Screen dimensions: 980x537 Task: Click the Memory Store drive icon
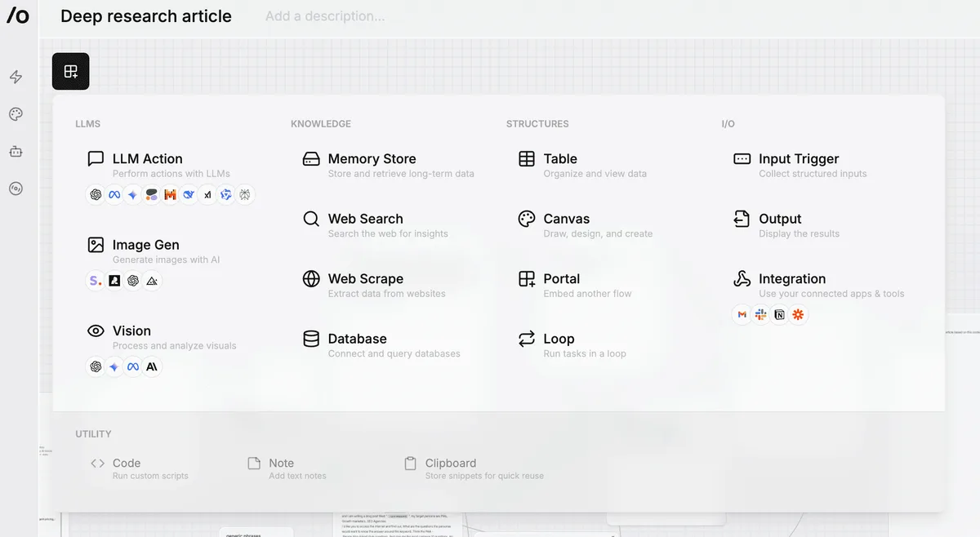(311, 158)
